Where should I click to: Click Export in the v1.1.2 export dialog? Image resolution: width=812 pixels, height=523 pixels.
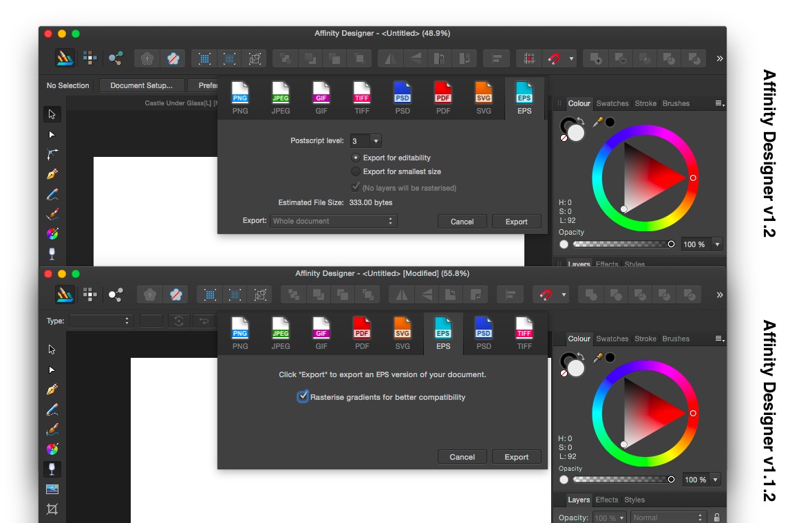tap(516, 457)
